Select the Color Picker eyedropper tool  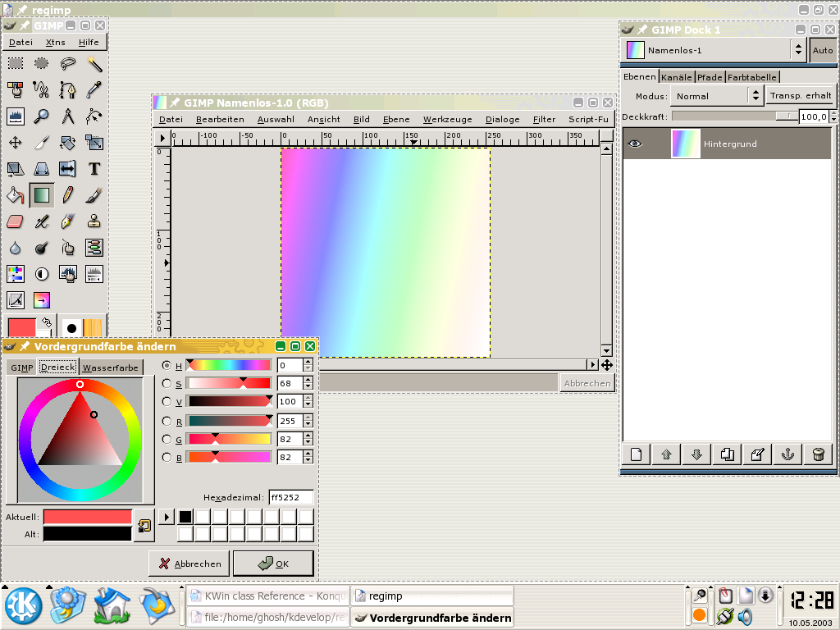point(94,89)
